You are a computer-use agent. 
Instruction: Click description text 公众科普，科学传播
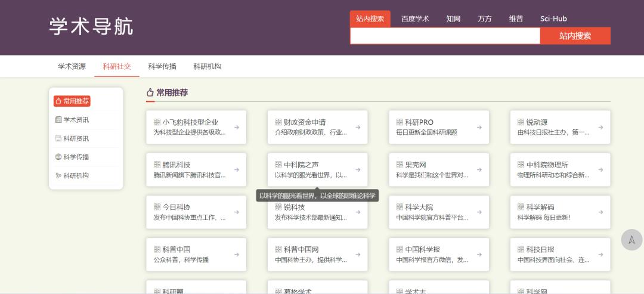181,260
